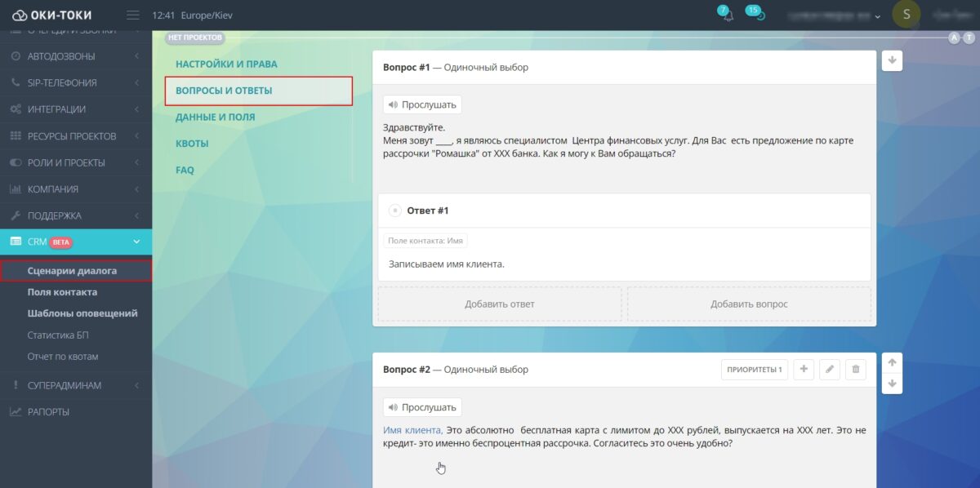980x488 pixels.
Task: Expand the Поддержка chevron
Action: click(136, 216)
